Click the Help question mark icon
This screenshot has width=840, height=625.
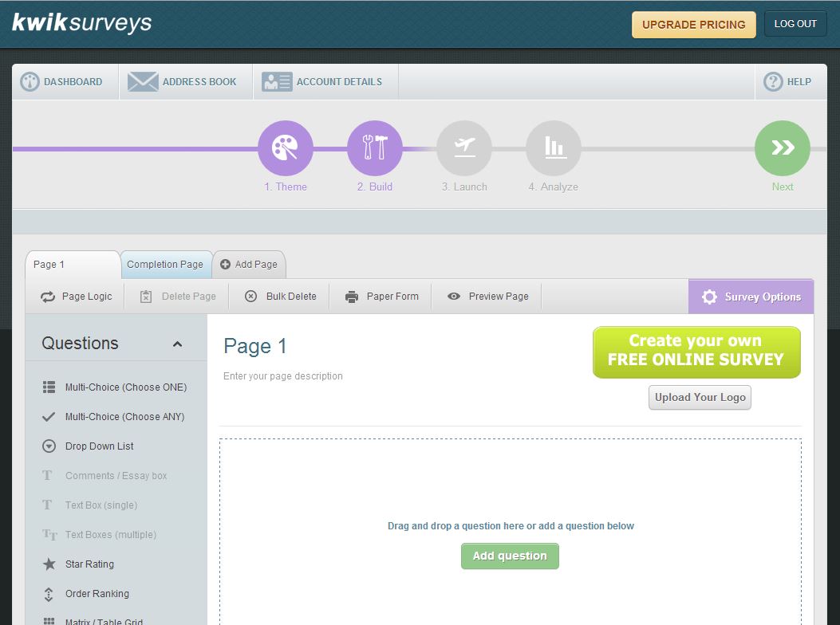(773, 81)
